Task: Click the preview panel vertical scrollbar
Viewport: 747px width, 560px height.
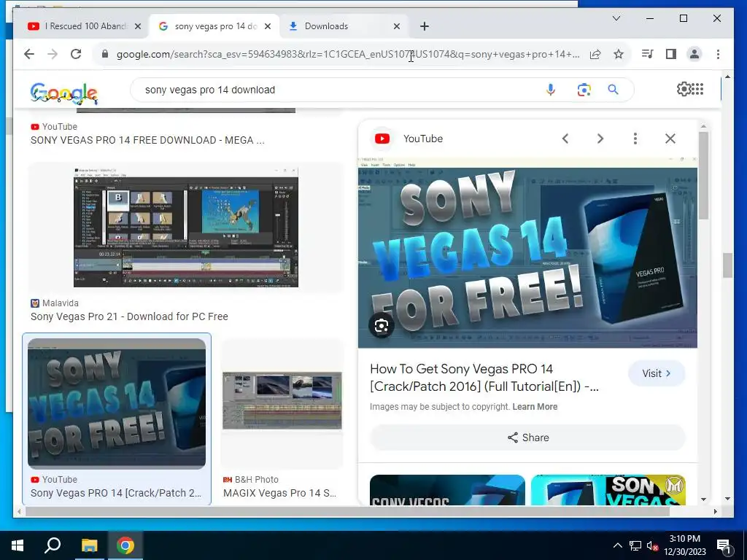Action: tap(704, 174)
